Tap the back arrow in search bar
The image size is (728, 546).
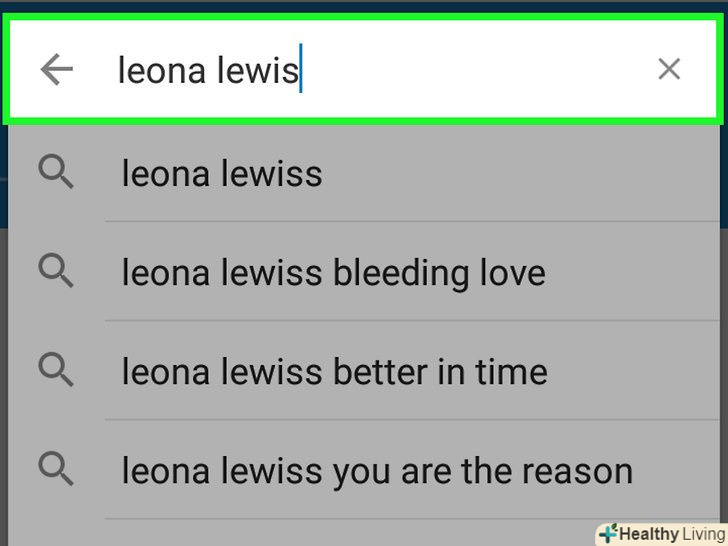57,69
